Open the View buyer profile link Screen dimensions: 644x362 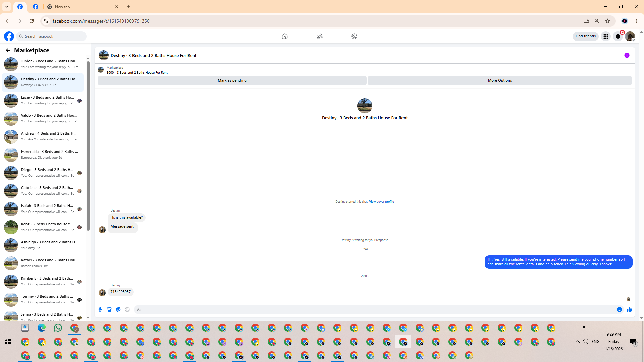click(x=381, y=202)
